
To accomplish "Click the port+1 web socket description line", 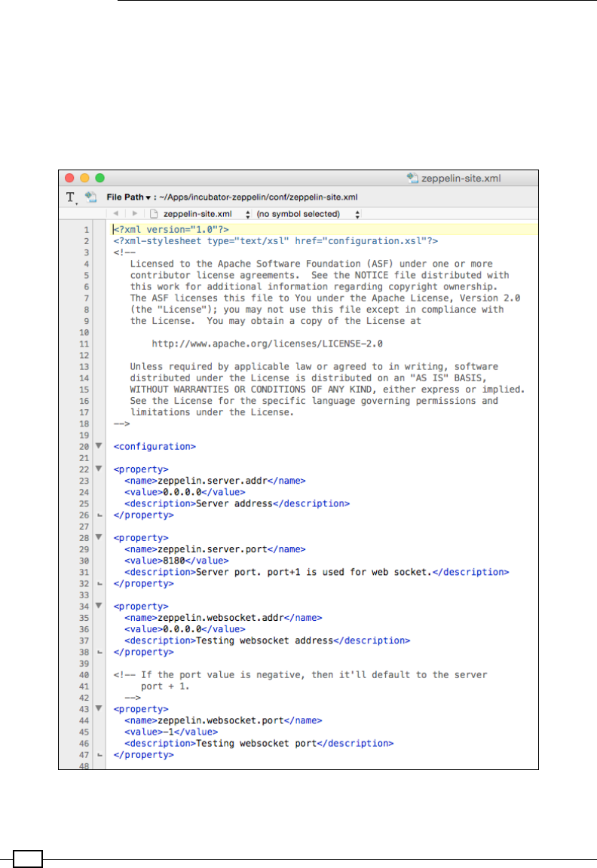I will pyautogui.click(x=317, y=572).
